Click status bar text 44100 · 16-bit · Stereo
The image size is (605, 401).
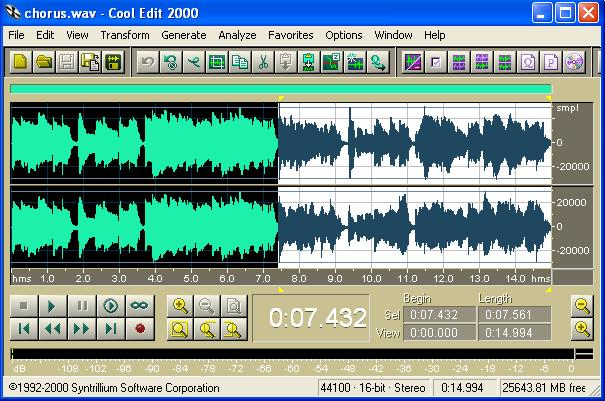pos(373,387)
